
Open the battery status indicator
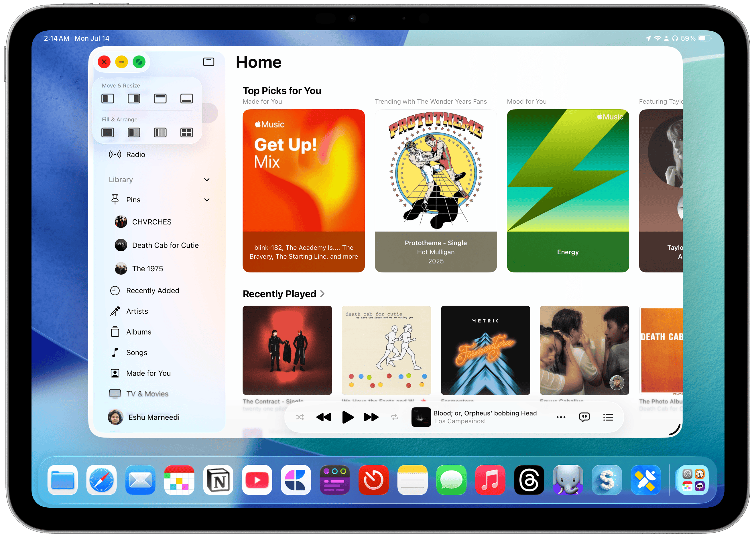click(x=705, y=38)
